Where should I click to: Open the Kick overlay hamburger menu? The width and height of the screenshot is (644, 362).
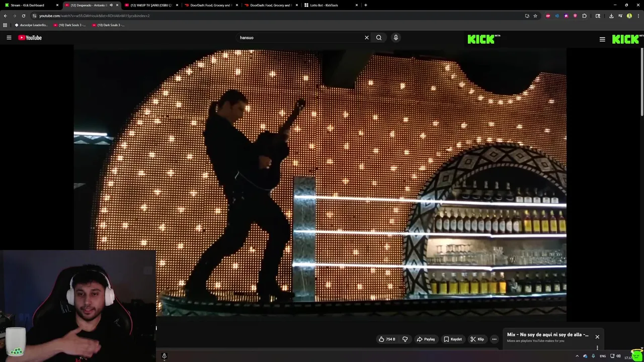602,39
